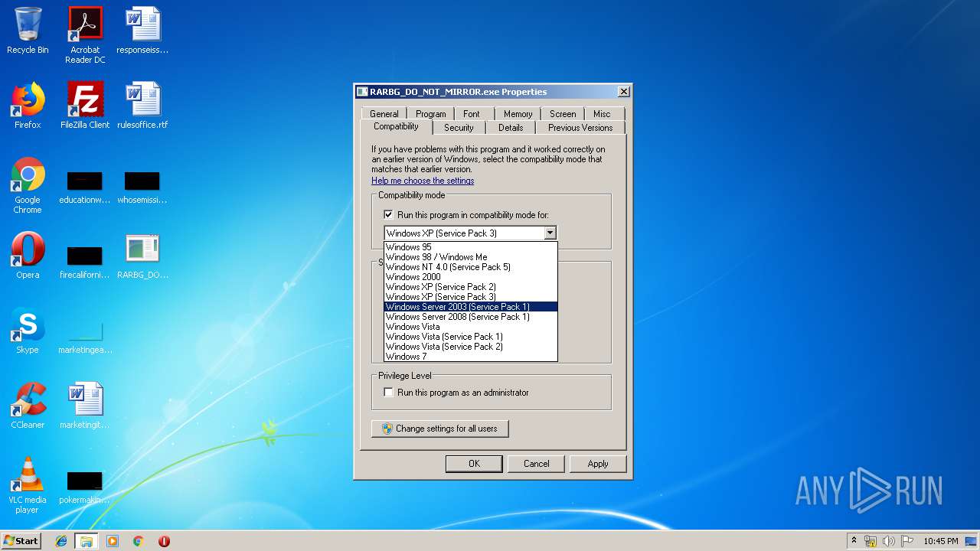Switch to the Misc tab
Viewport: 980px width, 551px height.
602,114
